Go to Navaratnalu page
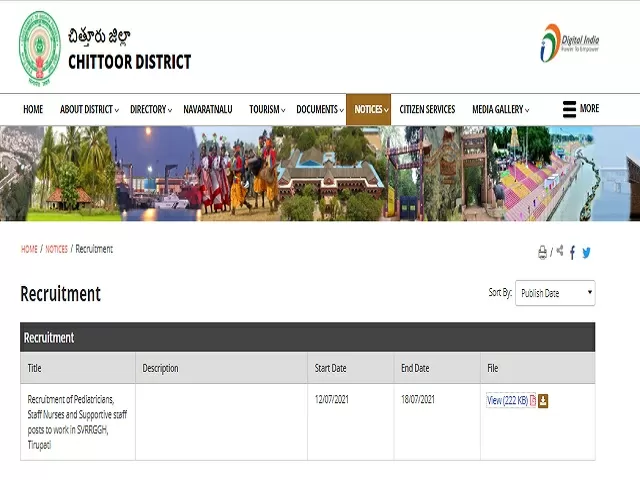This screenshot has width=640, height=480. (x=207, y=110)
